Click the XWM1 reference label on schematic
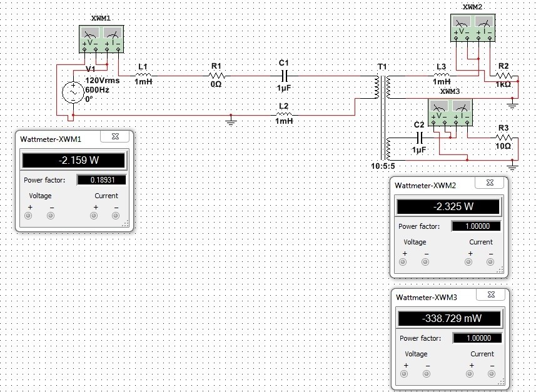Viewport: 536px width, 392px height. [101, 19]
